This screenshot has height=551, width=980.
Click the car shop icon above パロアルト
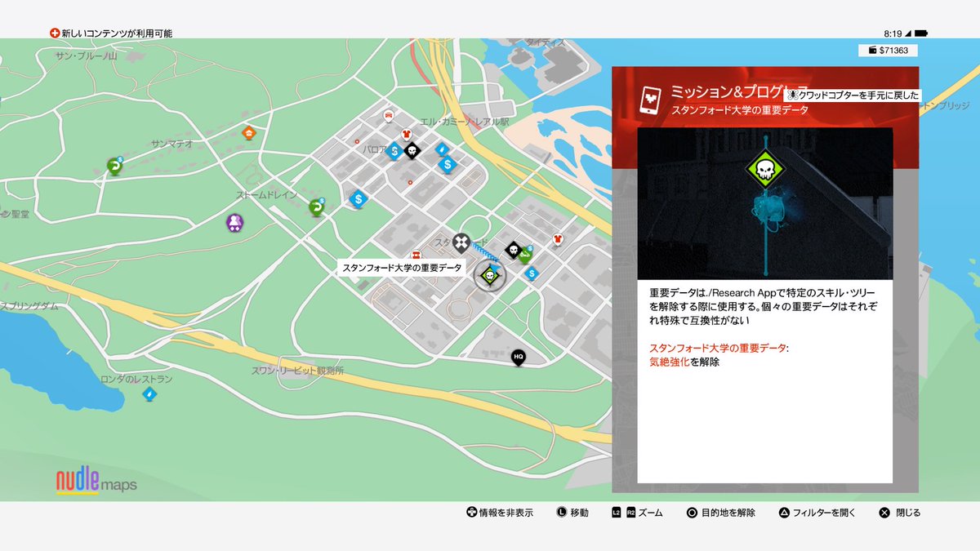389,115
